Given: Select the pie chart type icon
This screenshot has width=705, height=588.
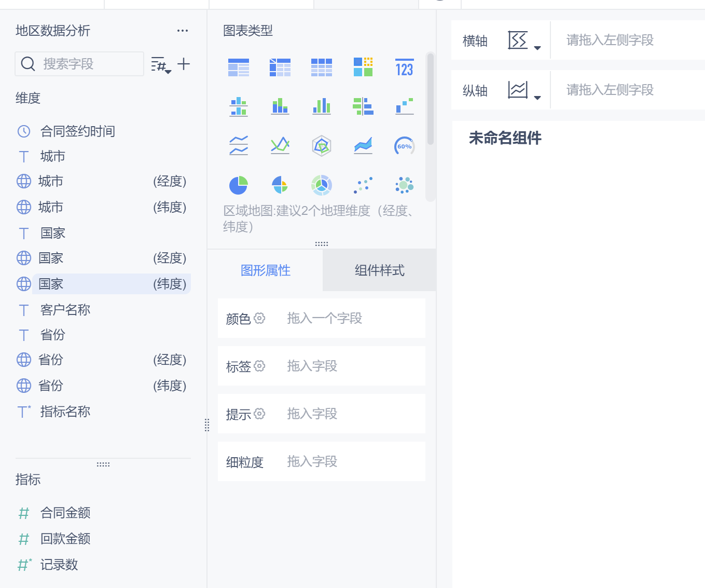Looking at the screenshot, I should pyautogui.click(x=239, y=185).
